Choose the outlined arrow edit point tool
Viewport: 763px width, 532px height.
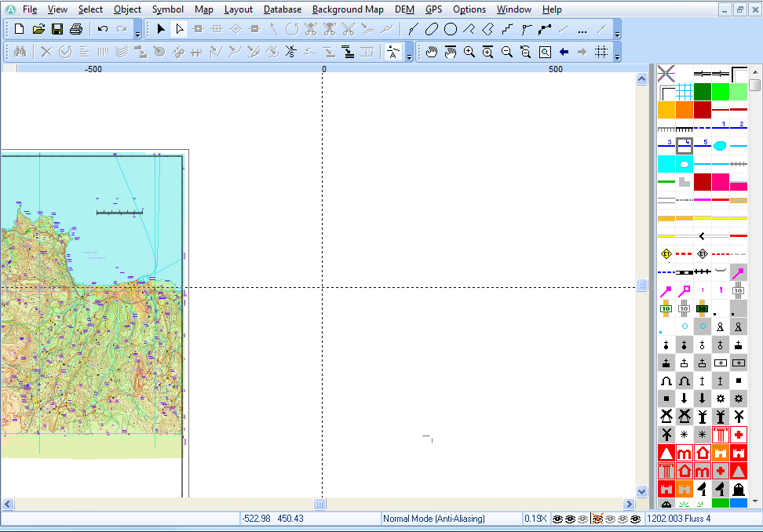[179, 29]
